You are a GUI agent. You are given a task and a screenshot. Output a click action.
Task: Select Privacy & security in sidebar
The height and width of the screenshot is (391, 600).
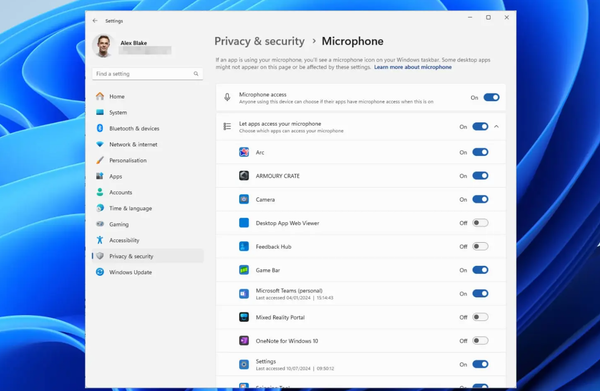[x=147, y=256]
